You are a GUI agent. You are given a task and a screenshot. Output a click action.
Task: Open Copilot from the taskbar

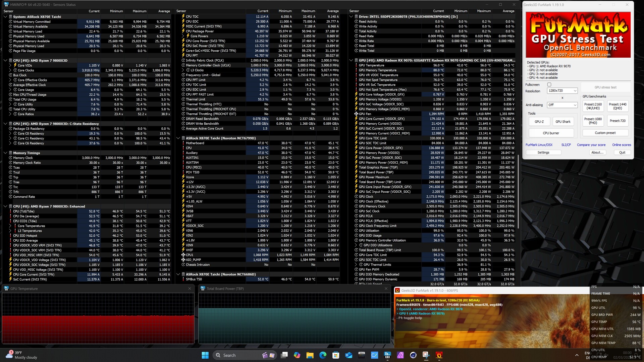(297, 355)
